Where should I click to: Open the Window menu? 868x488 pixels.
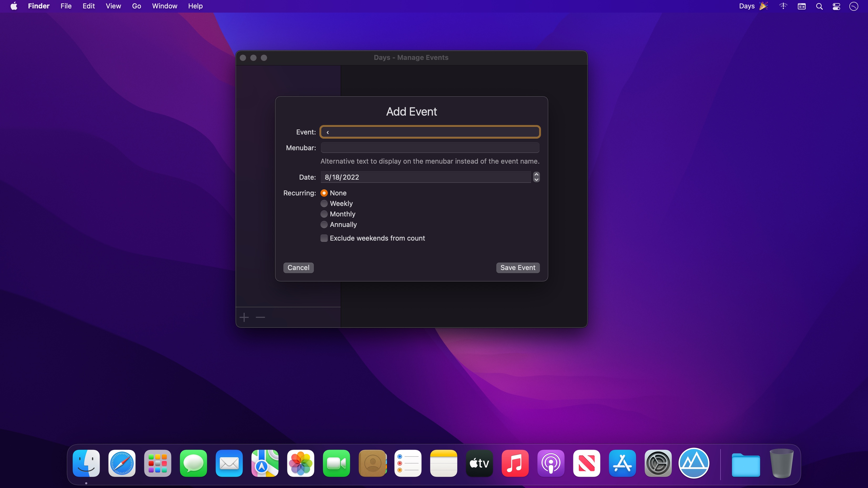[165, 6]
